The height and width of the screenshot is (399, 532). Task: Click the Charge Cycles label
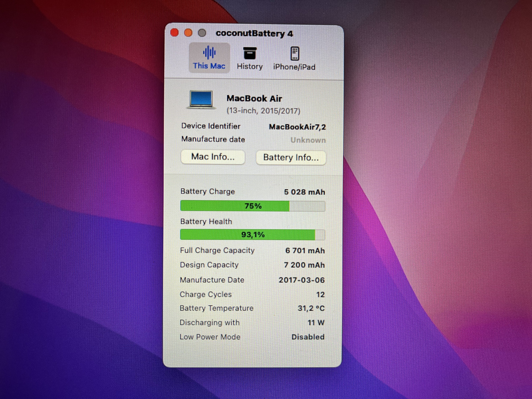[x=206, y=294]
